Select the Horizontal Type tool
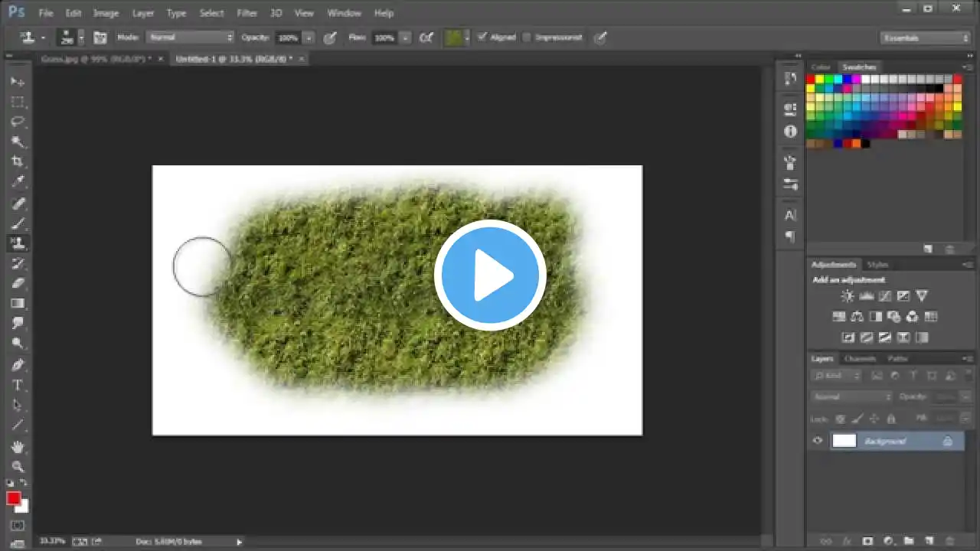The image size is (980, 551). pyautogui.click(x=18, y=385)
